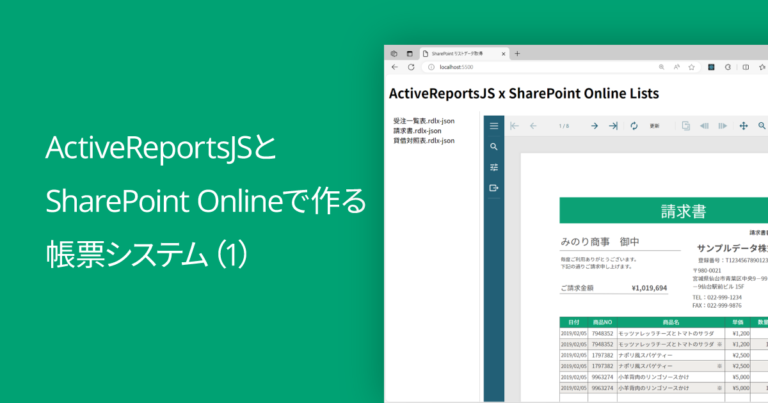Click ご請求金額 label
This screenshot has width=768, height=403.
(577, 288)
